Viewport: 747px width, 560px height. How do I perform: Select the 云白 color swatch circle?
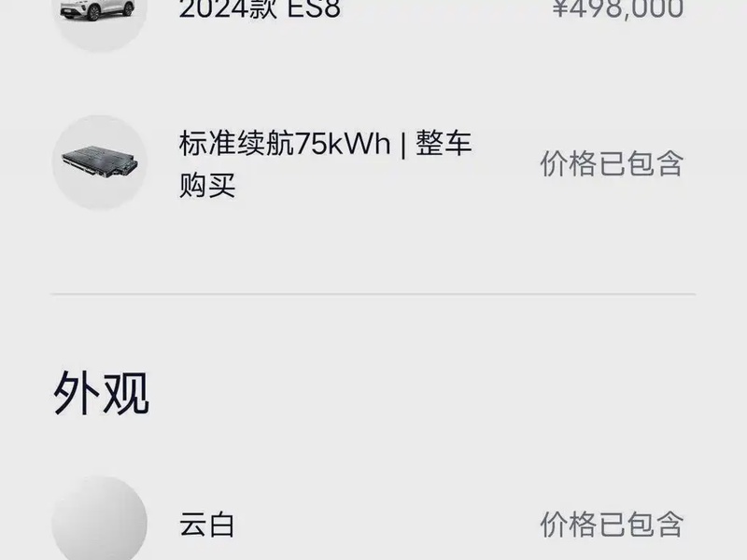click(100, 519)
